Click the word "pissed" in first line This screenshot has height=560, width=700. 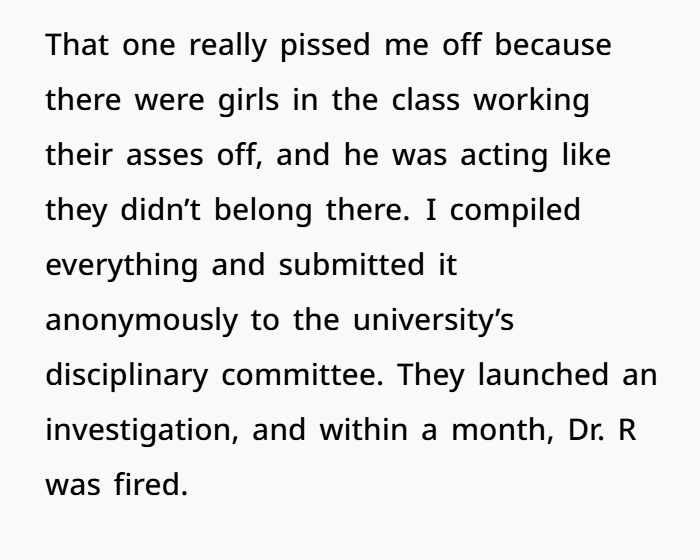325,46
